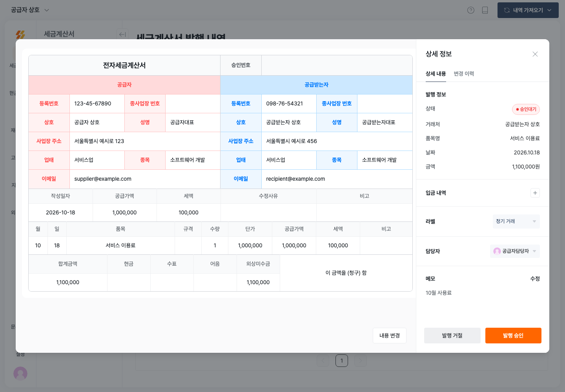Go to page 1 in pagination

click(342, 361)
